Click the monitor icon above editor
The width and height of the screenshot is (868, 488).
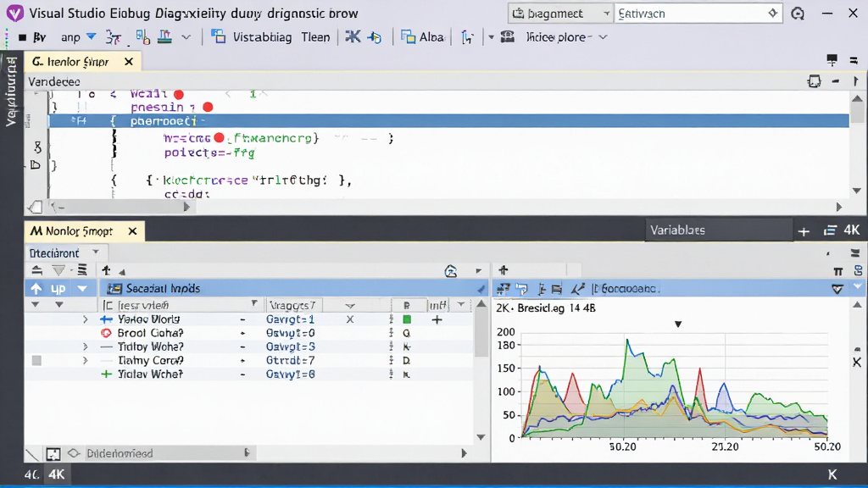[832, 59]
